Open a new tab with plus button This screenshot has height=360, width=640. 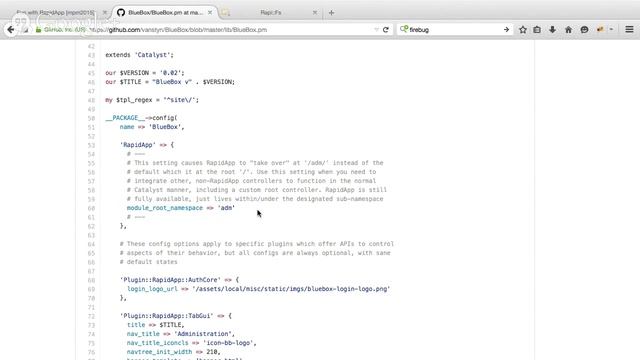(x=331, y=13)
